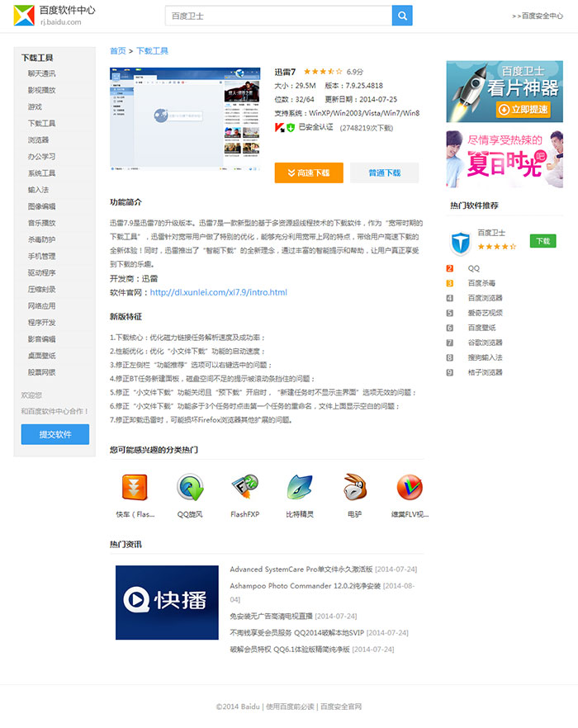The height and width of the screenshot is (728, 578).
Task: Select 图像编辑 category in sidebar
Action: 41,206
